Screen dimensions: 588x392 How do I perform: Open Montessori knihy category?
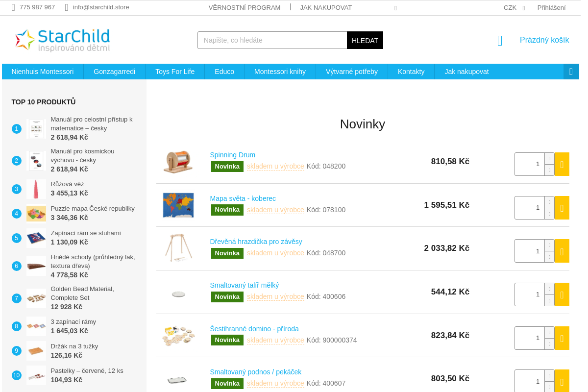(x=280, y=72)
